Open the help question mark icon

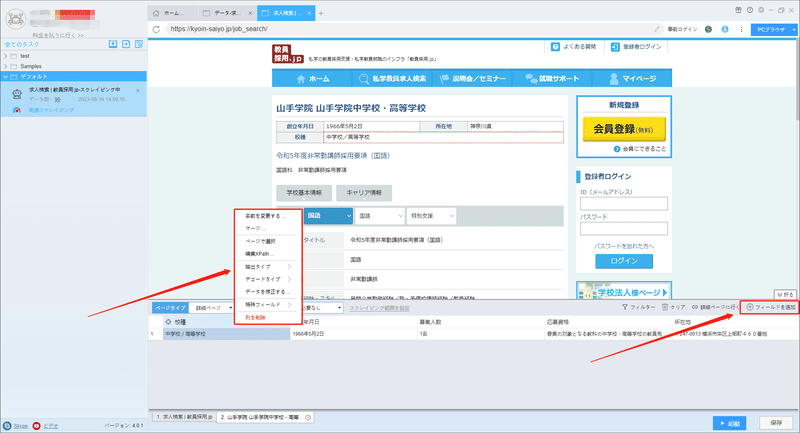(x=749, y=10)
